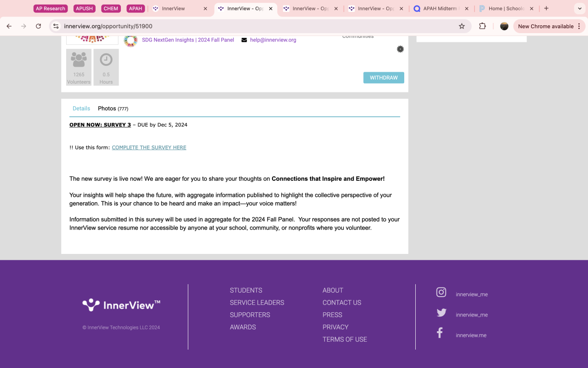This screenshot has width=588, height=368.
Task: Open the APAH tab group
Action: 136,8
